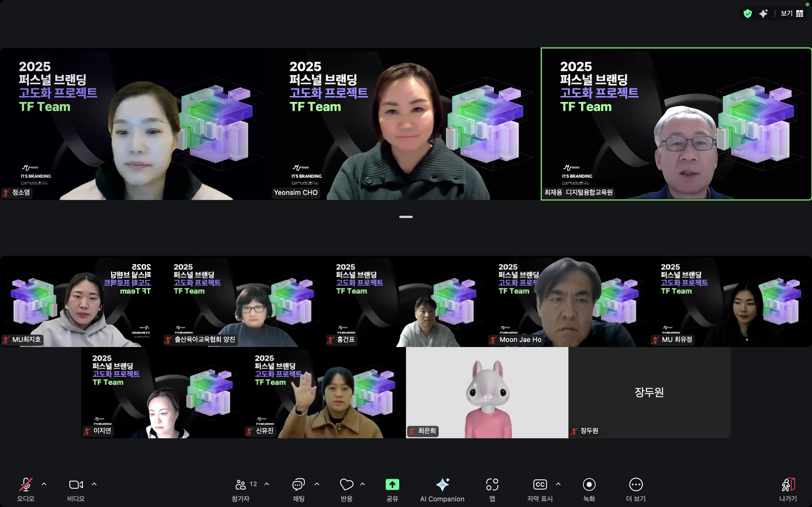
Task: Click the divider handle between video rows
Action: [406, 217]
